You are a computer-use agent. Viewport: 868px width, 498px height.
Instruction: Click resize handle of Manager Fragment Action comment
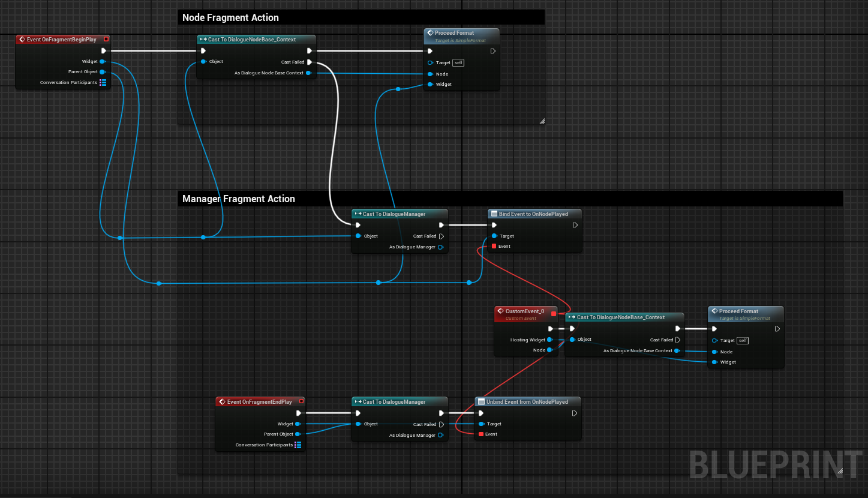pos(840,471)
